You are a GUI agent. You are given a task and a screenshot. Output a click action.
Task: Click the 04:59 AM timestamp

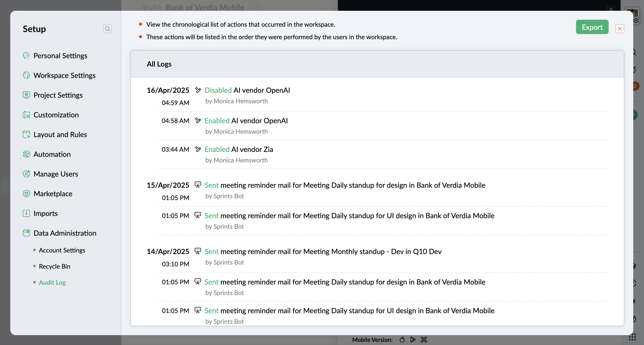pos(175,103)
